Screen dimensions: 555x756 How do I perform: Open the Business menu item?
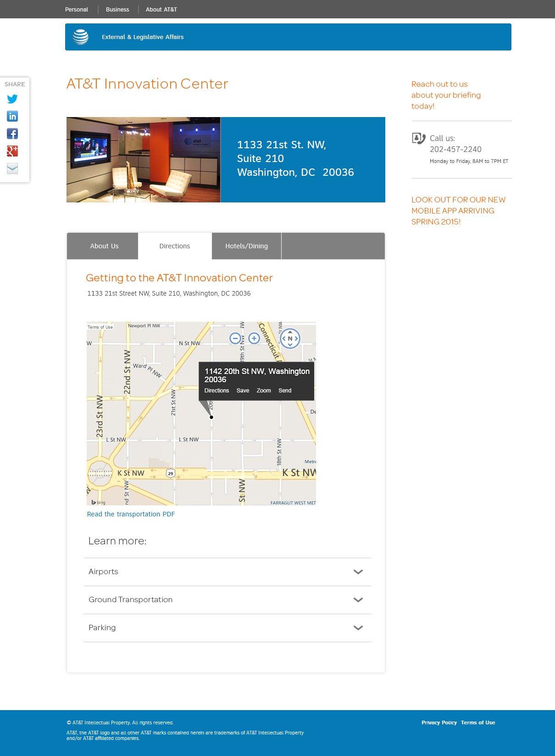[117, 9]
